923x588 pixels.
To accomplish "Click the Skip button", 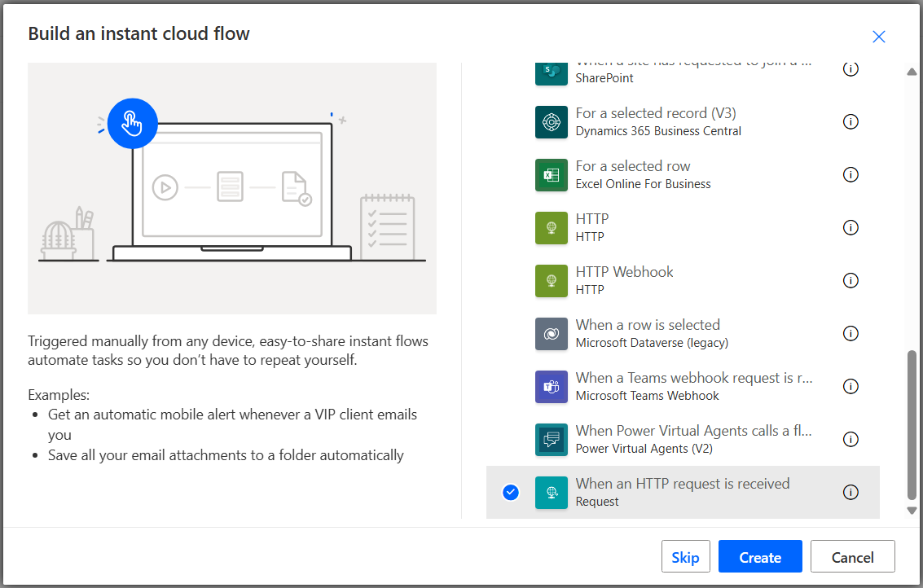I will pos(685,556).
